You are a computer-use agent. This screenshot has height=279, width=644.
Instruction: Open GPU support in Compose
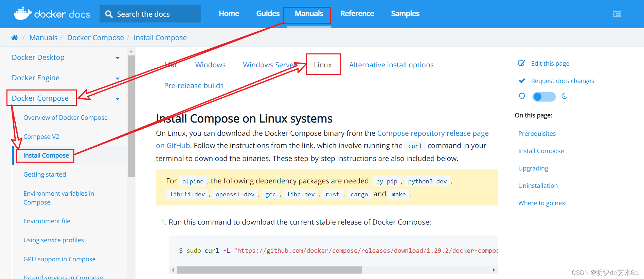coord(59,259)
